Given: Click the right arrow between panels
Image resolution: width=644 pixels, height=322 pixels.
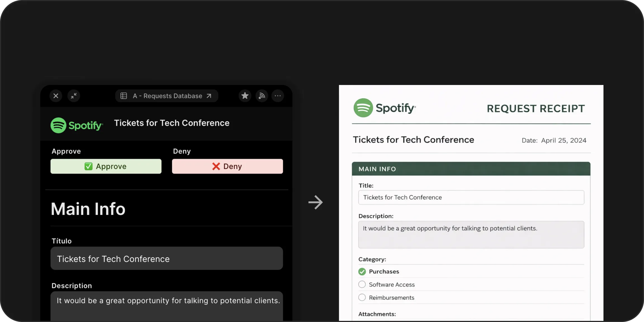Looking at the screenshot, I should tap(316, 202).
